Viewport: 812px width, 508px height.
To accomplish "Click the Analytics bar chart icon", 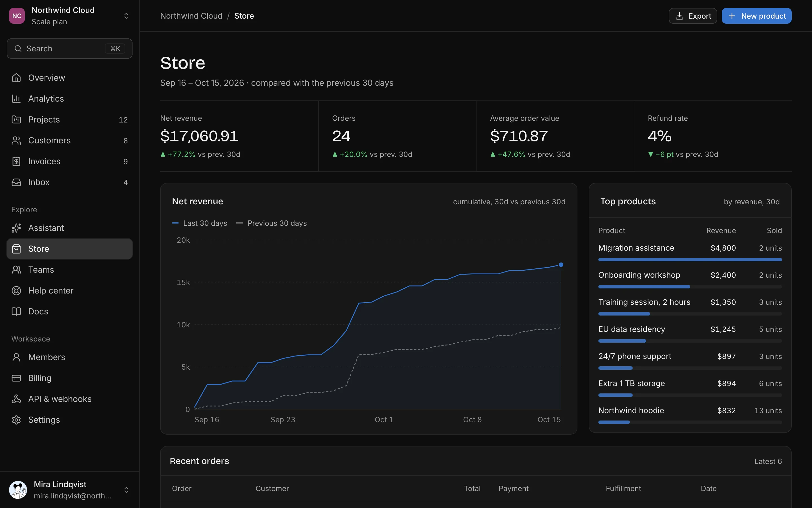I will (x=16, y=98).
